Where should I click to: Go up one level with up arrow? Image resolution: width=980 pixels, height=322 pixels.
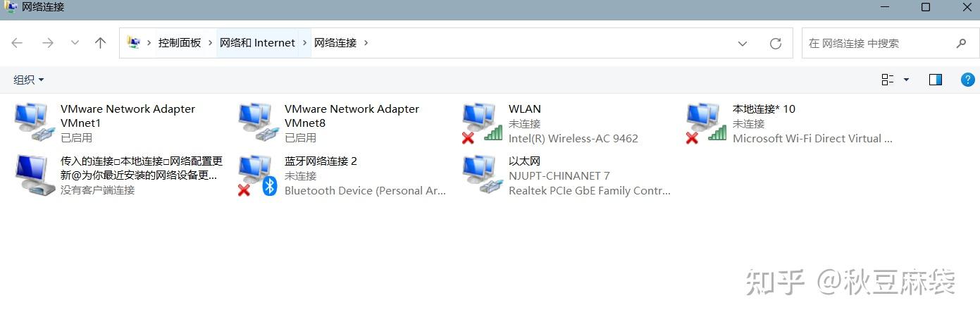tap(100, 43)
